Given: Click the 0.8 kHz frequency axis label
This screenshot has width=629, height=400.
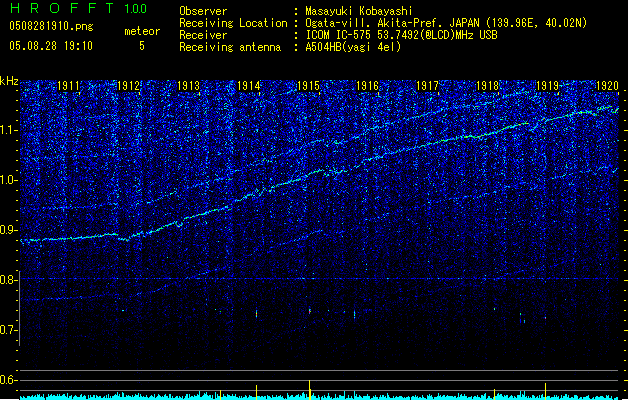Looking at the screenshot, I should point(9,280).
